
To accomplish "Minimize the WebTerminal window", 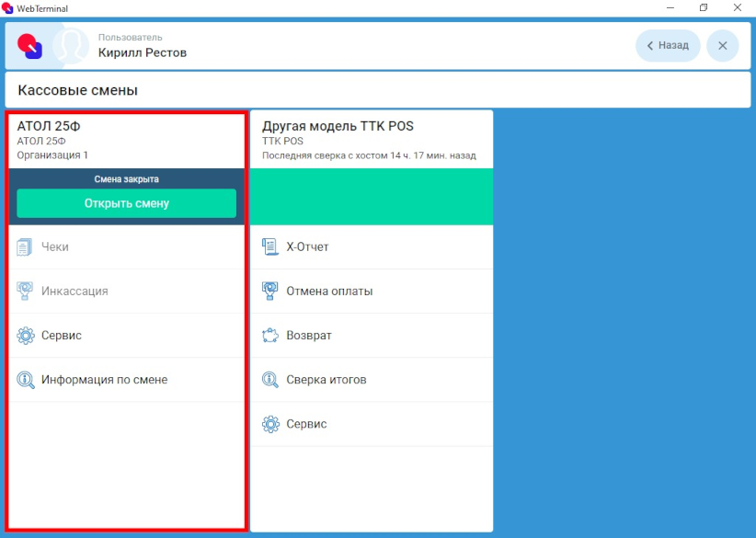I will pyautogui.click(x=670, y=7).
